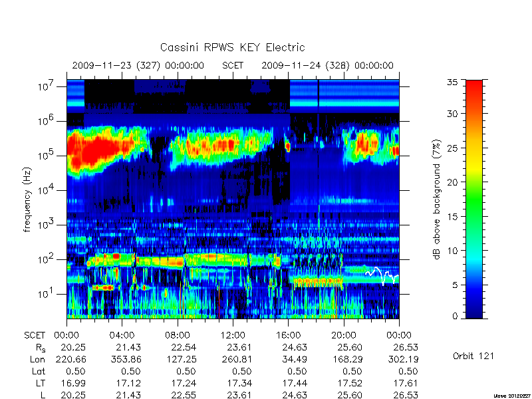The image size is (532, 399).
Task: Click the LT value 17.52
Action: pos(350,383)
